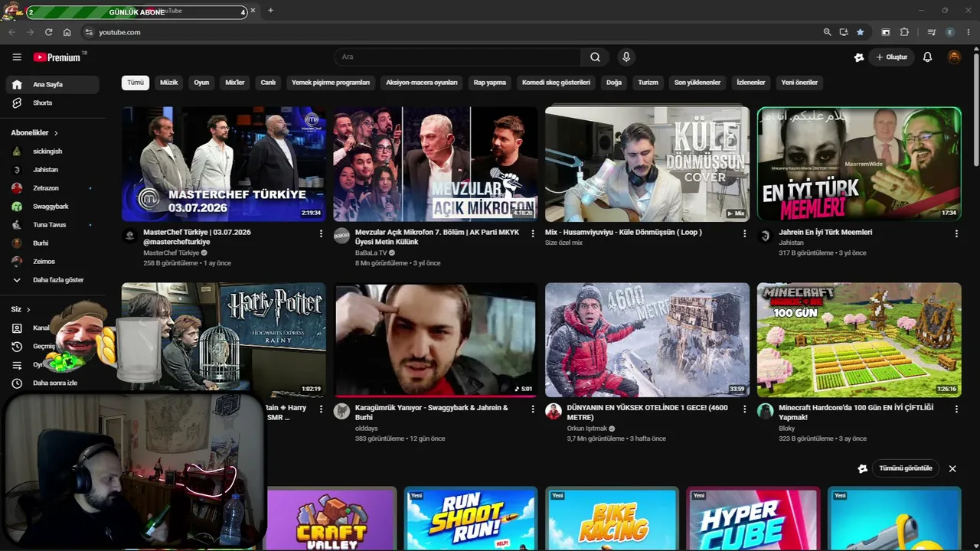Click the olddays channel avatar
980x551 pixels.
coord(341,411)
